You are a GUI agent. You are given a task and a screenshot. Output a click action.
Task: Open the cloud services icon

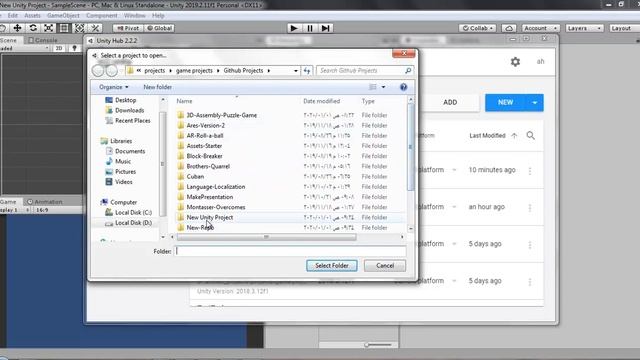click(x=509, y=28)
